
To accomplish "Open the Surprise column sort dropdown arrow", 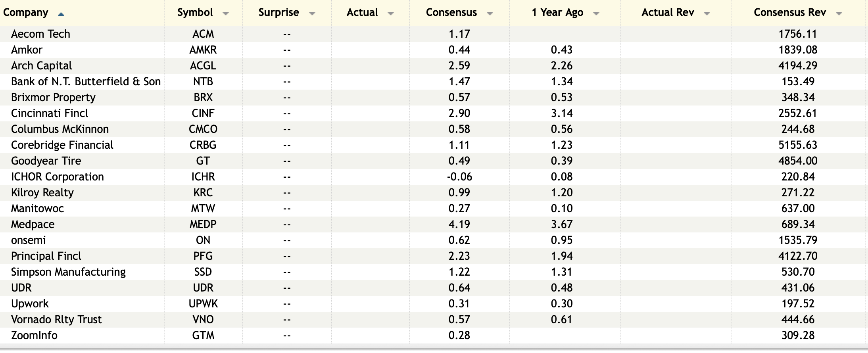I will pyautogui.click(x=312, y=13).
